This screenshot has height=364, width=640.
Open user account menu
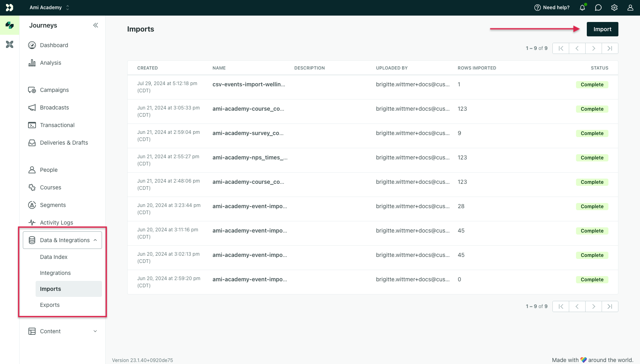[x=630, y=8]
